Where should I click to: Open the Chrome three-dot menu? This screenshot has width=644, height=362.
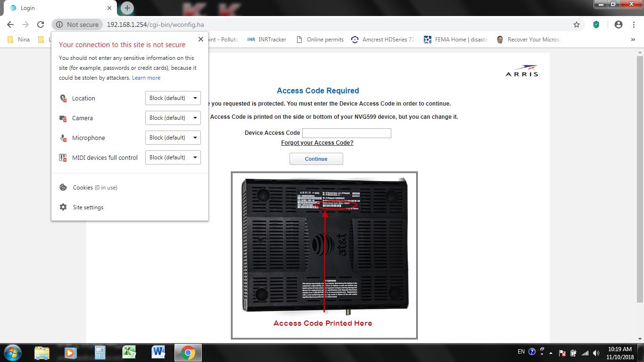tap(633, 25)
